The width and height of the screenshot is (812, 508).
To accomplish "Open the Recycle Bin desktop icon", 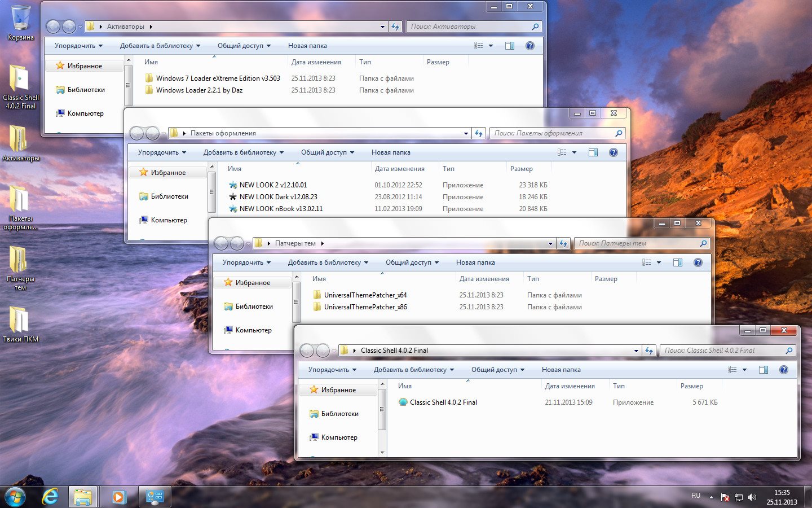I will point(21,23).
